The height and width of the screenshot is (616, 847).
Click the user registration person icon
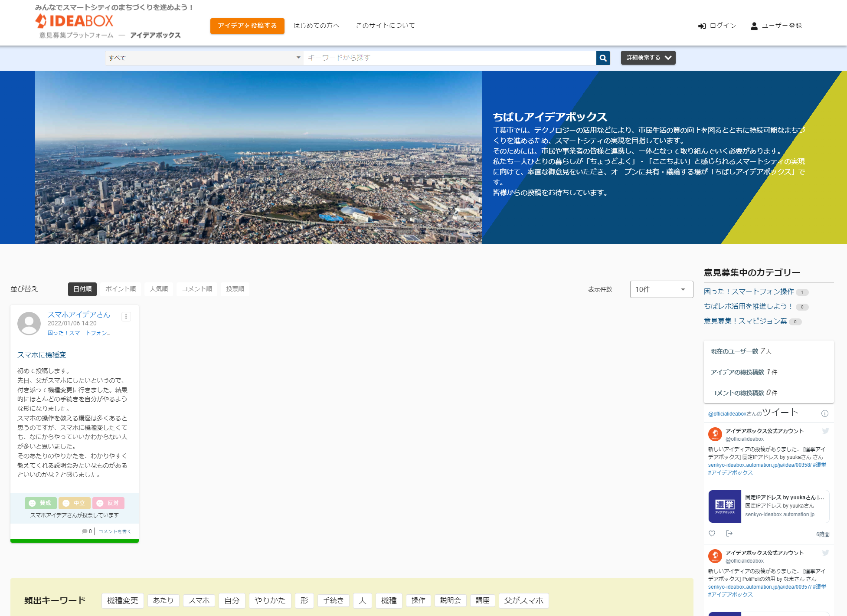tap(754, 26)
